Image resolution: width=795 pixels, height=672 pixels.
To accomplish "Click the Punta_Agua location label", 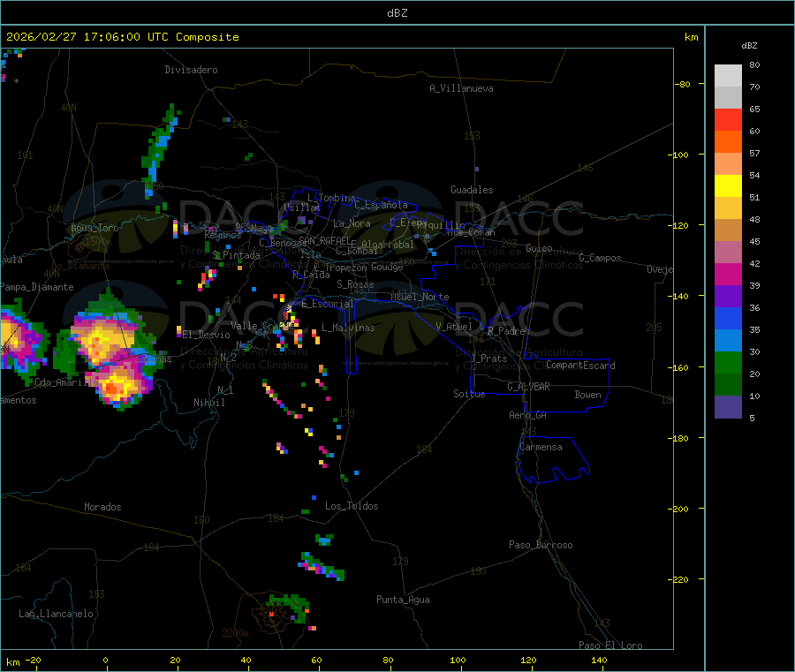I will (403, 600).
